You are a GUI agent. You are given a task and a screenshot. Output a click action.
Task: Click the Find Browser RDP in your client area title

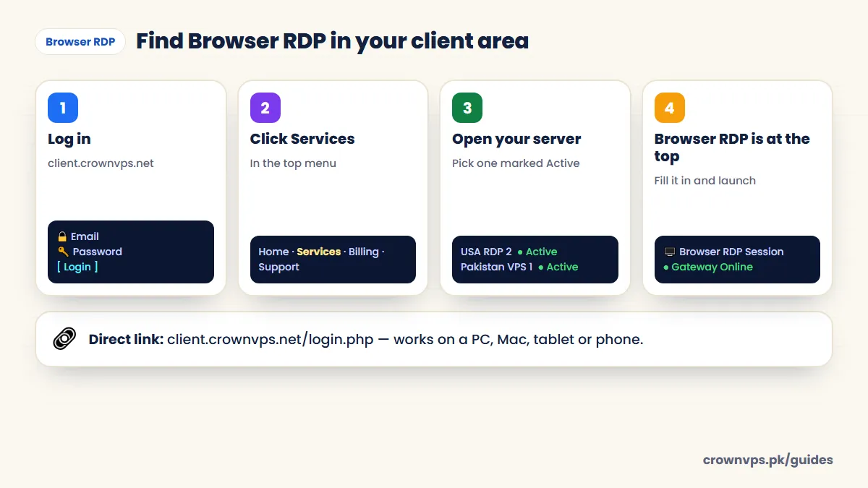pos(332,41)
